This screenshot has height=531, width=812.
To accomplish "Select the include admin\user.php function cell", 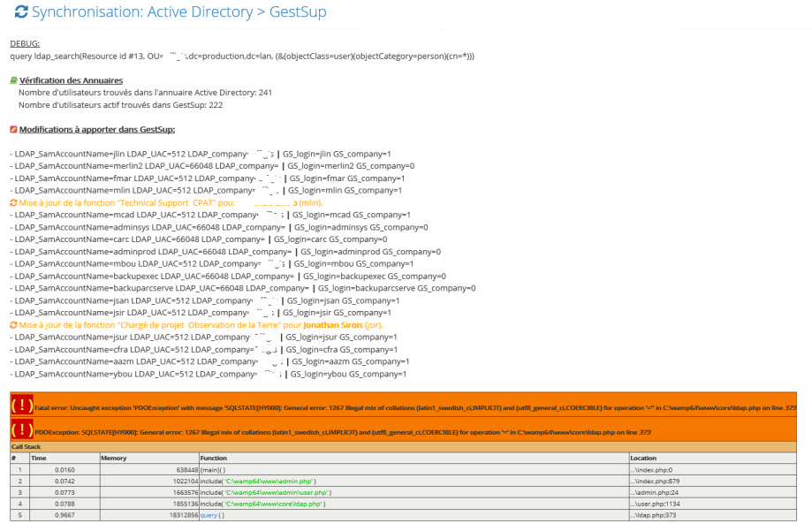I will coord(414,493).
